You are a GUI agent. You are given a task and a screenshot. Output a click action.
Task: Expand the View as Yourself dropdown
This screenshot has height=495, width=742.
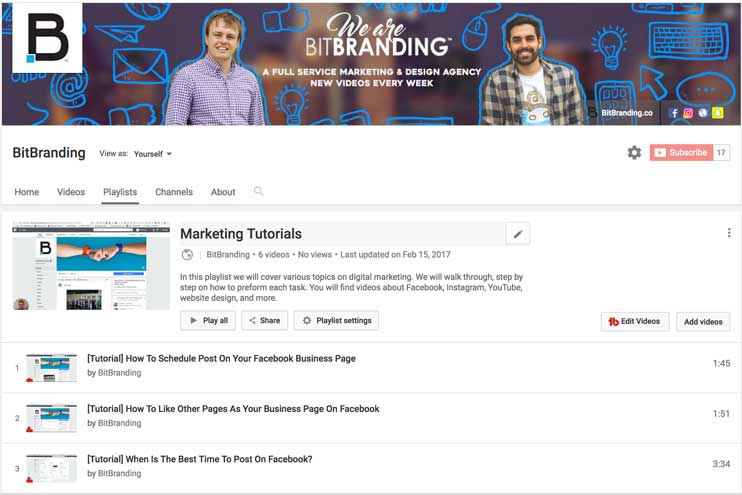[x=153, y=154]
